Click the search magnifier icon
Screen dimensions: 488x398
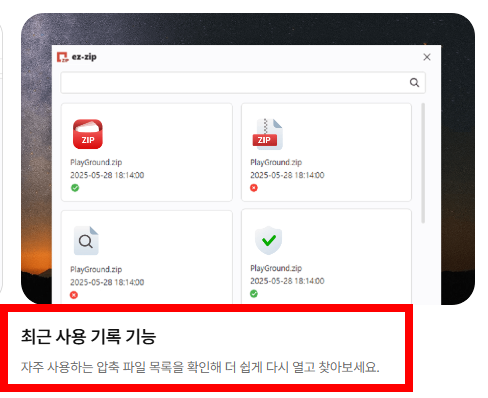click(x=414, y=82)
